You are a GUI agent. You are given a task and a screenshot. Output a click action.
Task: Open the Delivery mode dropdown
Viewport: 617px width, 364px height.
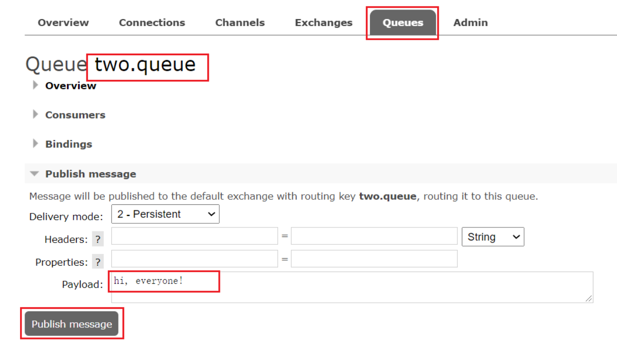165,214
